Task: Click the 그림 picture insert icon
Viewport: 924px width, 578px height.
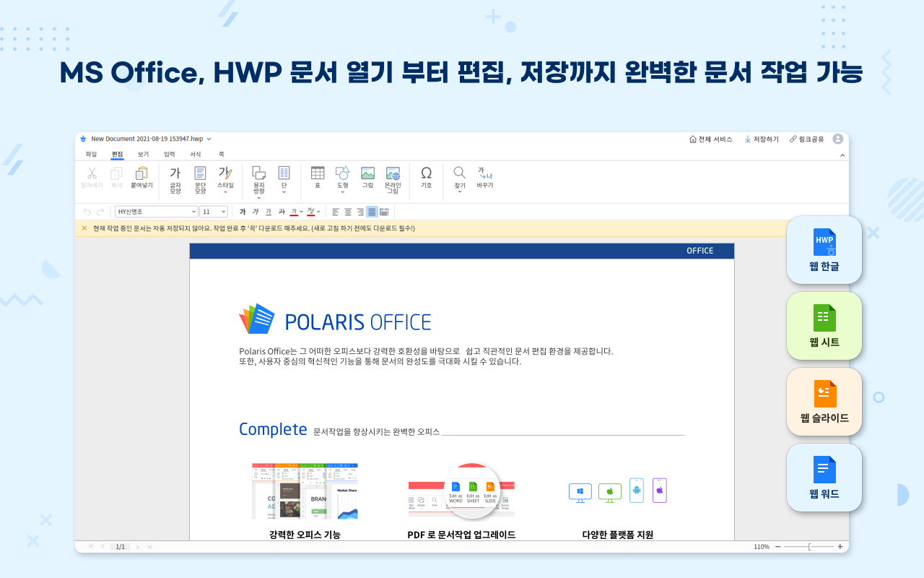Action: pyautogui.click(x=367, y=173)
